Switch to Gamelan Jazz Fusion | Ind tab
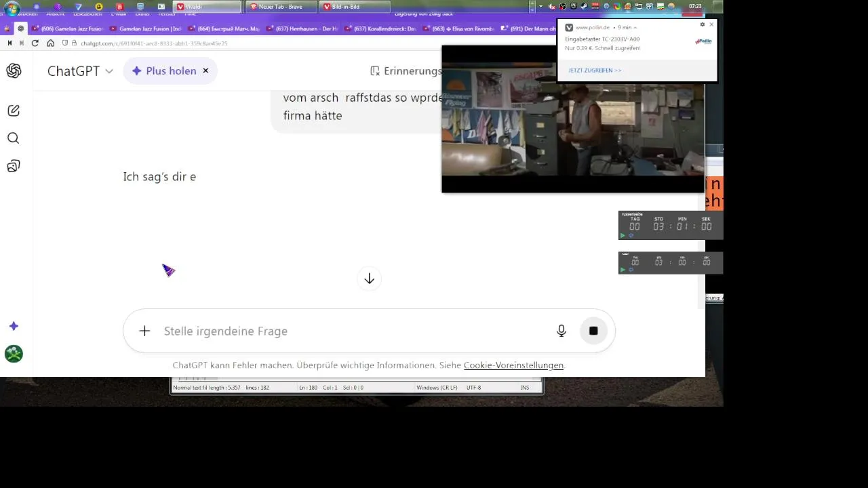Screen dimensions: 868x488 click(144, 28)
